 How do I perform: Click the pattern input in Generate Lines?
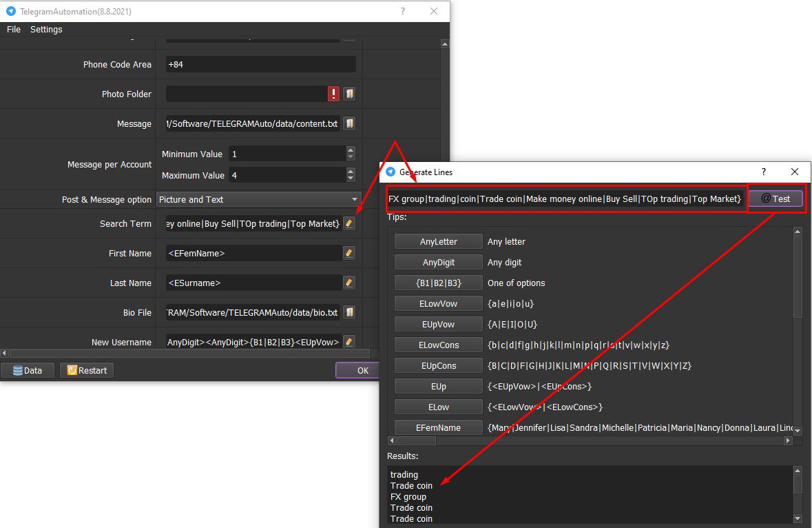point(565,199)
